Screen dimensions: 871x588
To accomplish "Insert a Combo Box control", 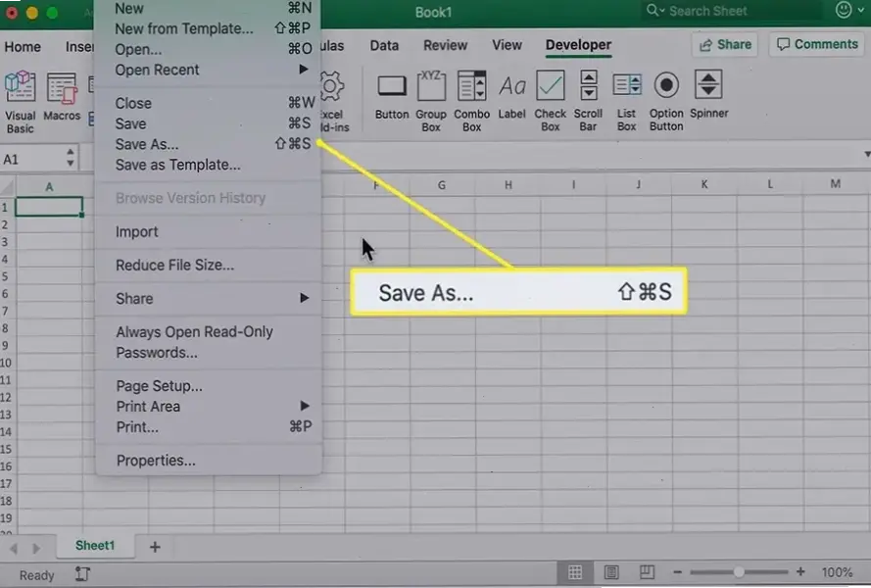I will pyautogui.click(x=471, y=101).
